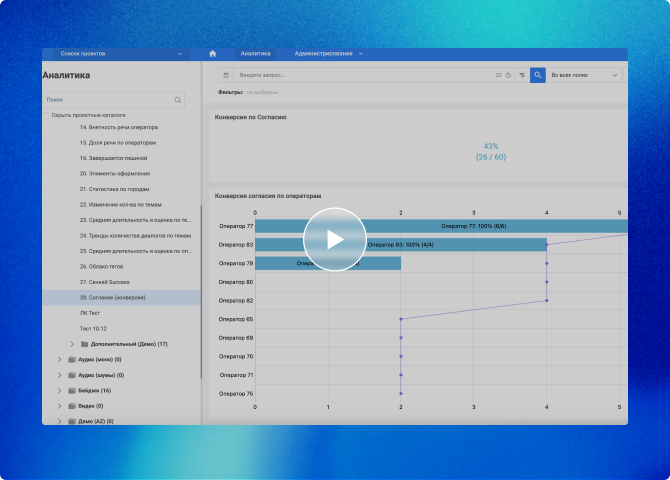Select '25. Средняя длительность и оценка по оп...'
Screen dimensions: 670x480
[136, 251]
